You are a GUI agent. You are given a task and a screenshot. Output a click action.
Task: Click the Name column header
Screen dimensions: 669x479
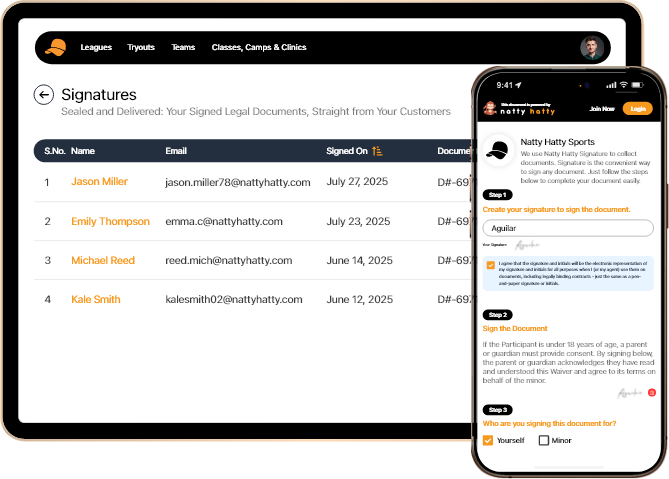tap(83, 151)
